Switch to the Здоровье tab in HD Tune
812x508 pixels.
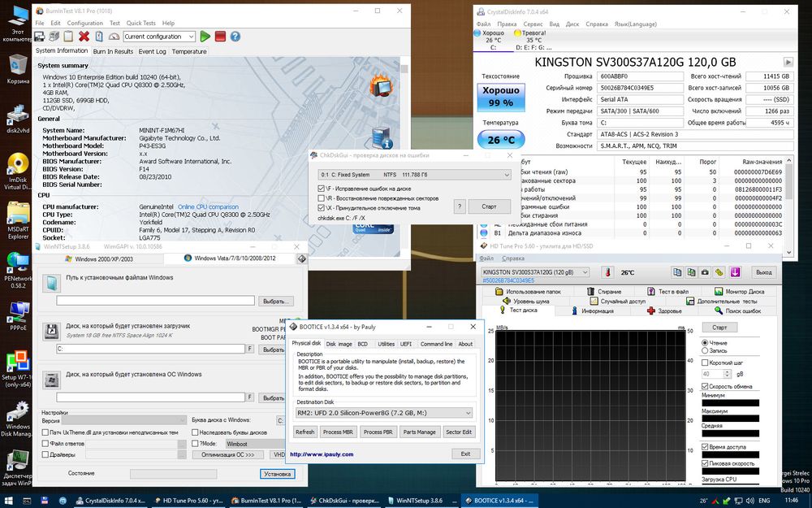pyautogui.click(x=666, y=311)
